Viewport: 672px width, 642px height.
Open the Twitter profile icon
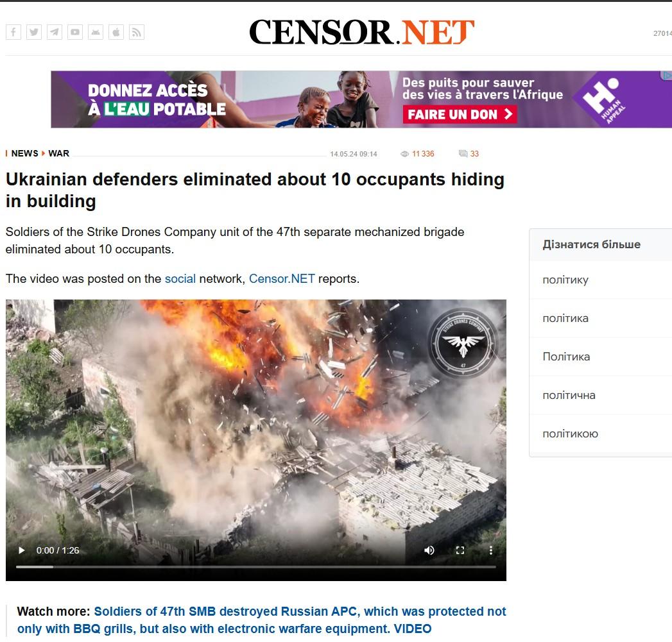click(x=34, y=32)
